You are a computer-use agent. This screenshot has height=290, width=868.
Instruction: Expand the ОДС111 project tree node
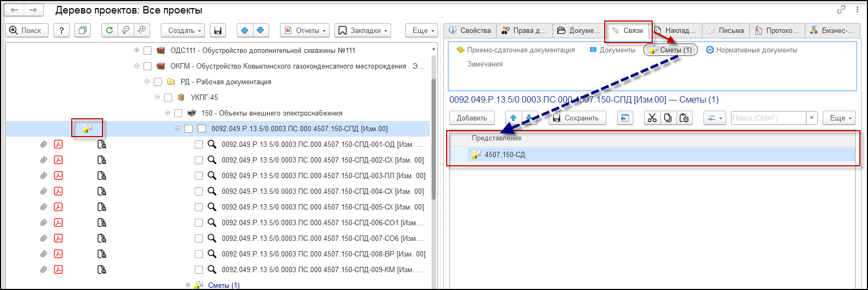click(136, 50)
